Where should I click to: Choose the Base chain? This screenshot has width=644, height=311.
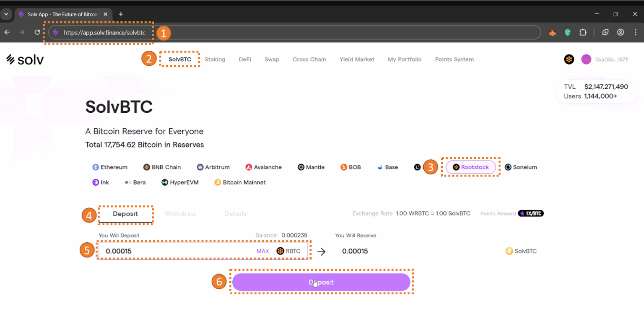[387, 167]
